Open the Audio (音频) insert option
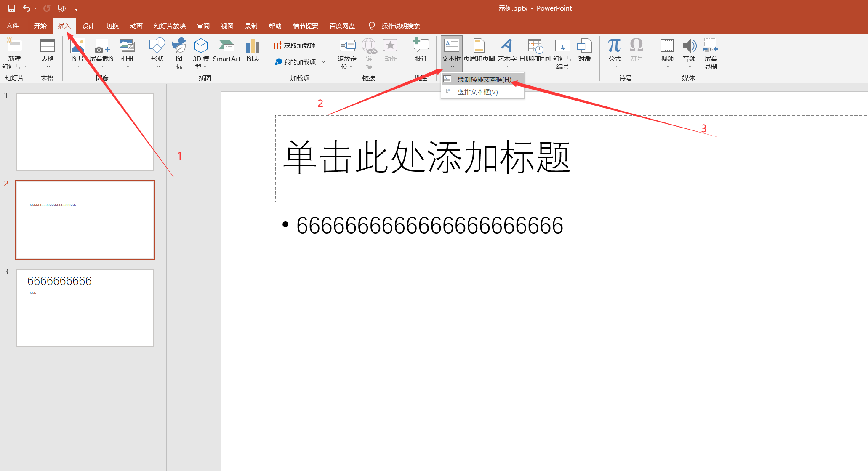Screen dimensions: 868x471 pyautogui.click(x=689, y=51)
